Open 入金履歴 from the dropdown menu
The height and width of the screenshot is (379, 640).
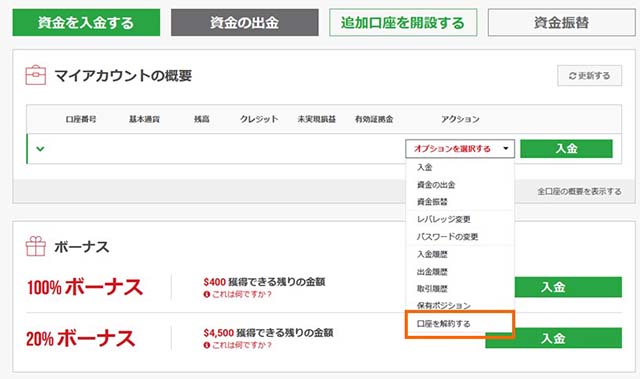pyautogui.click(x=432, y=255)
